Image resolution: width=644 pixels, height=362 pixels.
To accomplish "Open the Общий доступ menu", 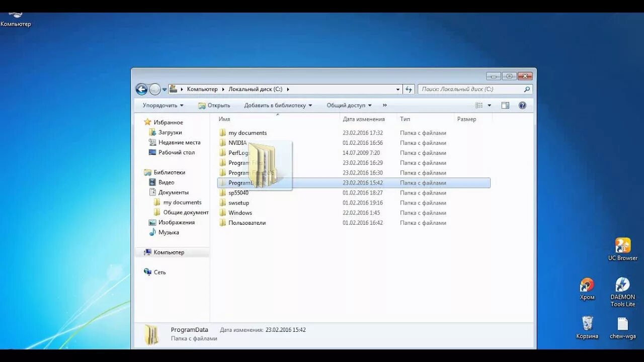I will 349,105.
